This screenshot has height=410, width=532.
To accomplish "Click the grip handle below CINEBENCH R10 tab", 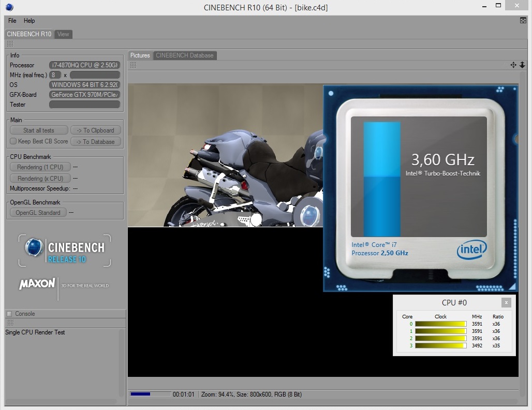I will 10,44.
